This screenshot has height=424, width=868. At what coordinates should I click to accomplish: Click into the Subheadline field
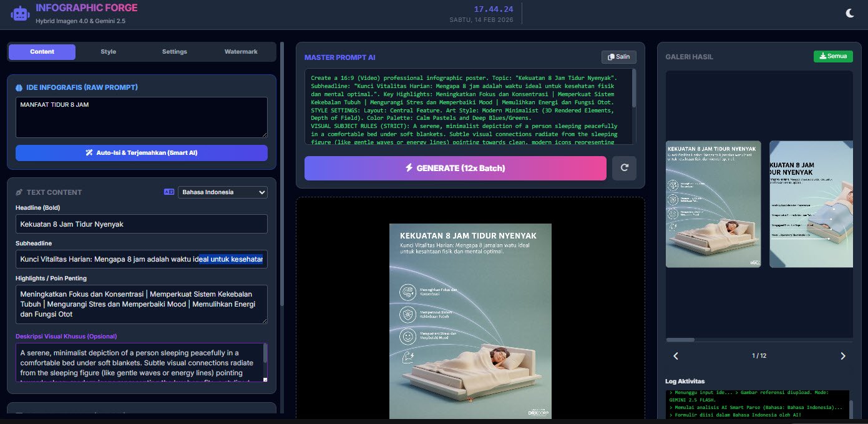click(142, 259)
